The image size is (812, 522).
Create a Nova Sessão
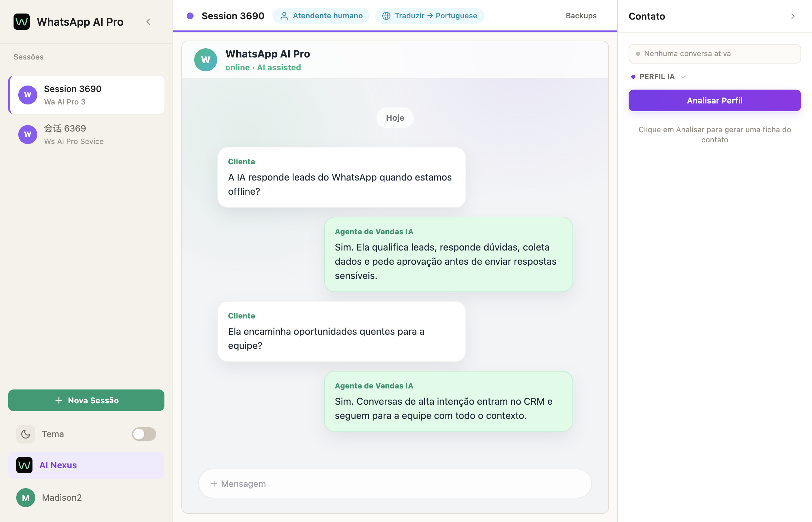pos(87,400)
